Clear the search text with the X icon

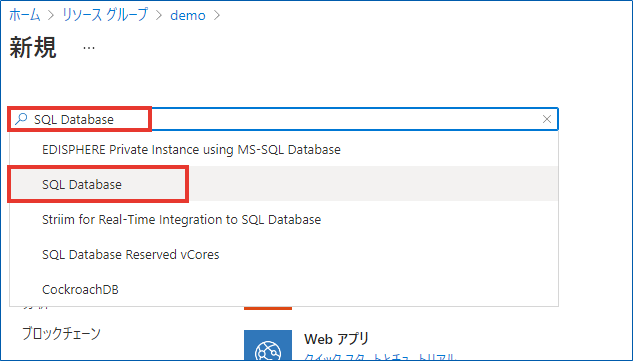547,119
